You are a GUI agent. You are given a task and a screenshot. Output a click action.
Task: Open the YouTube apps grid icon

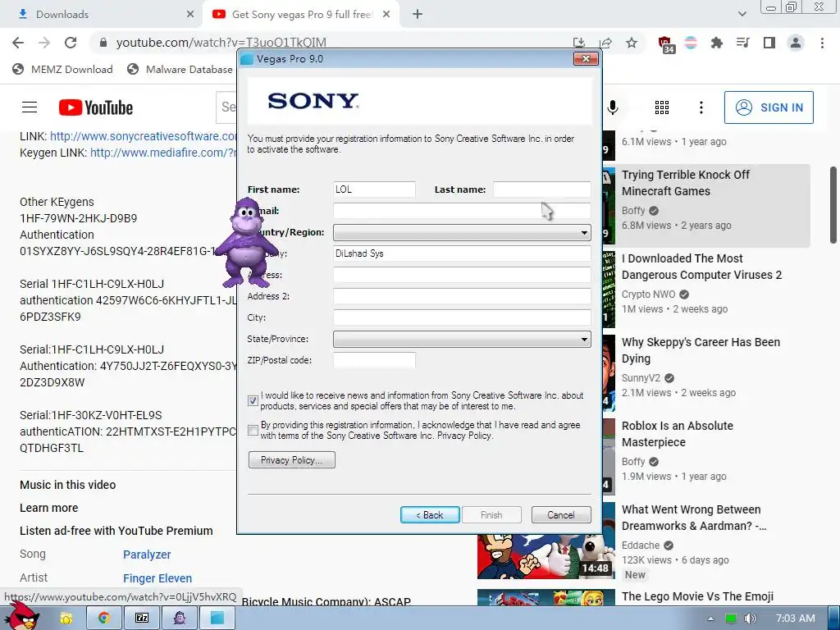coord(662,107)
